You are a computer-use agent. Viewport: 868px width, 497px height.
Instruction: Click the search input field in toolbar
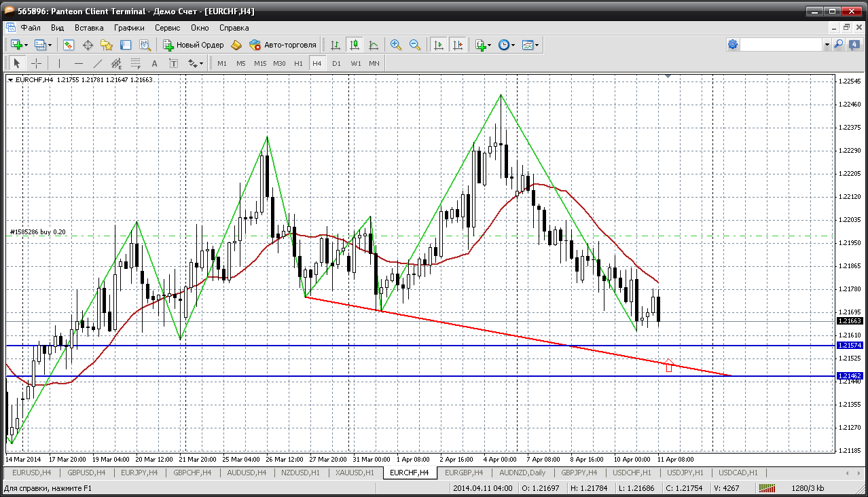(x=781, y=45)
